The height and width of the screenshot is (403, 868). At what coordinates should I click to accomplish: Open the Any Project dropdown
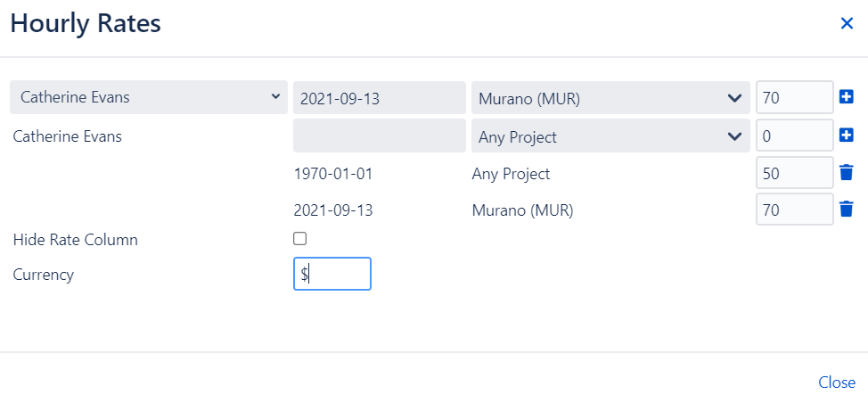pyautogui.click(x=610, y=136)
